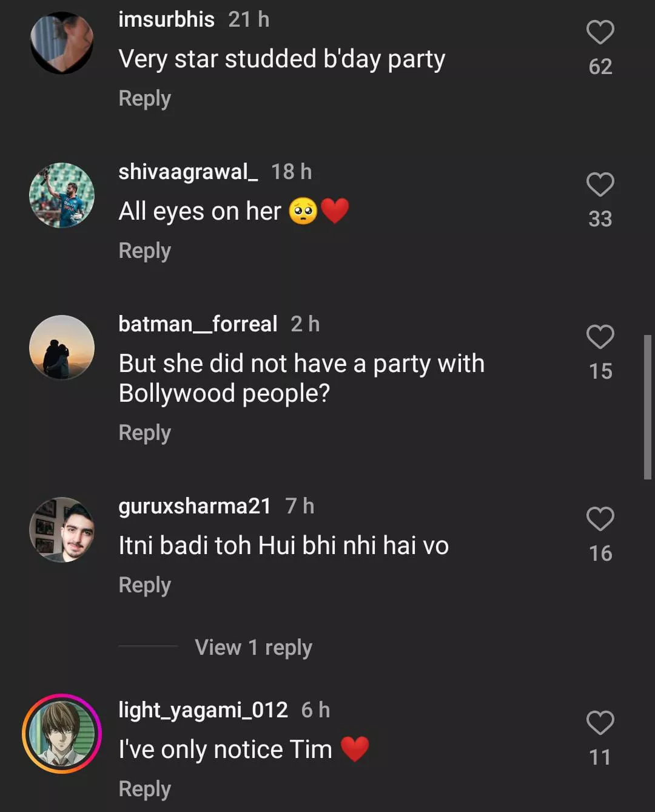The image size is (655, 812).
Task: Reply to the 'All eyes on her' comment
Action: (144, 251)
